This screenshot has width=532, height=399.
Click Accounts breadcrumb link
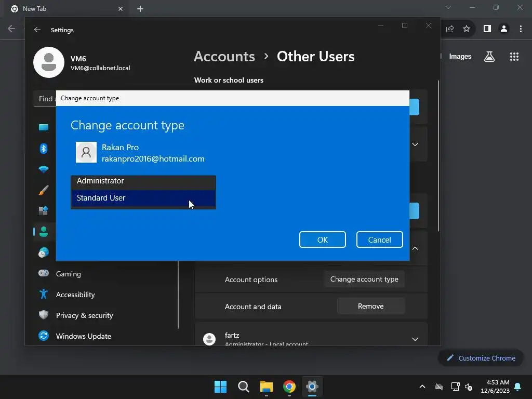click(x=224, y=56)
